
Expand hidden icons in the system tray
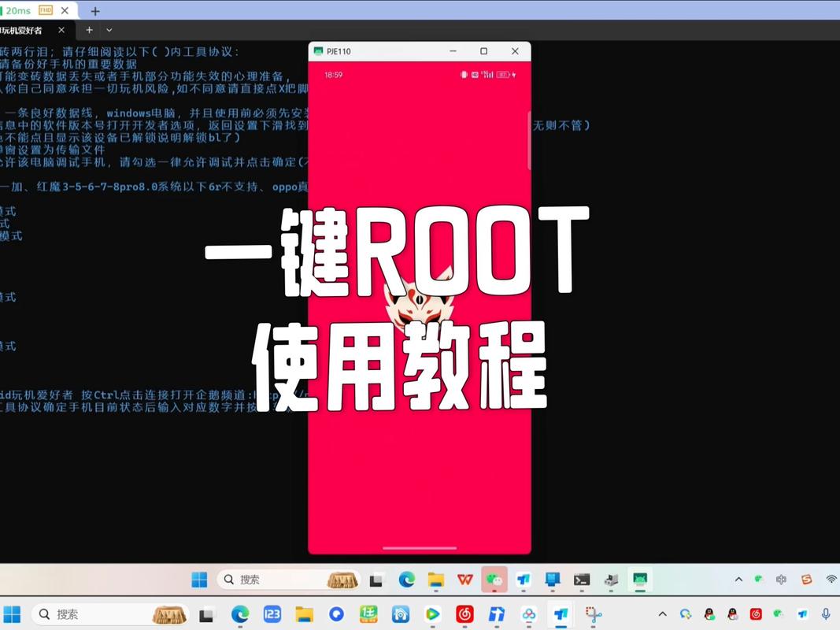coord(662,614)
